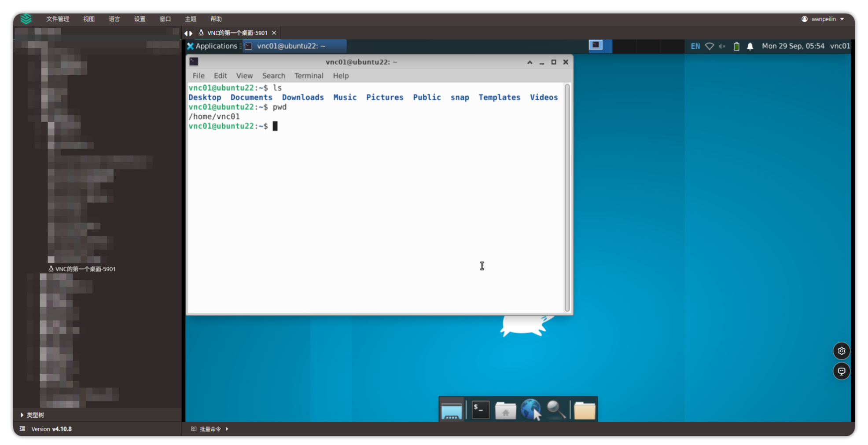
Task: Open the settings gear floating button
Action: (841, 351)
